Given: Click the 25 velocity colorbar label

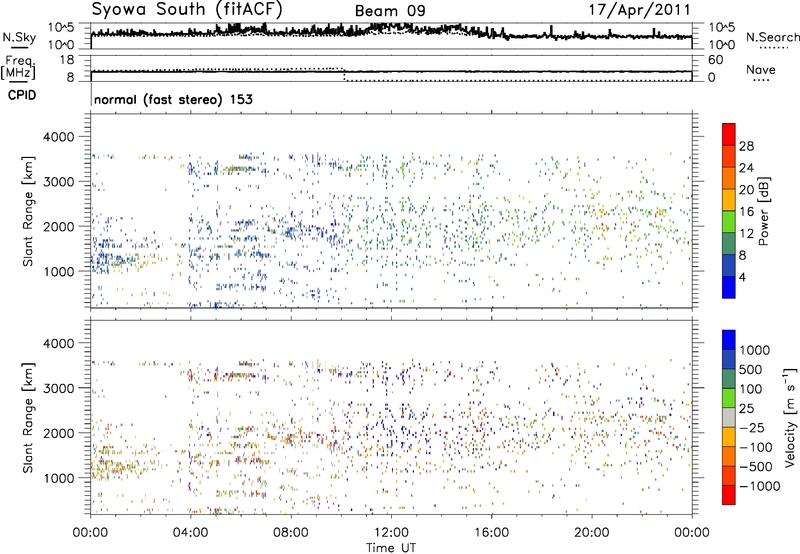Looking at the screenshot, I should (747, 409).
